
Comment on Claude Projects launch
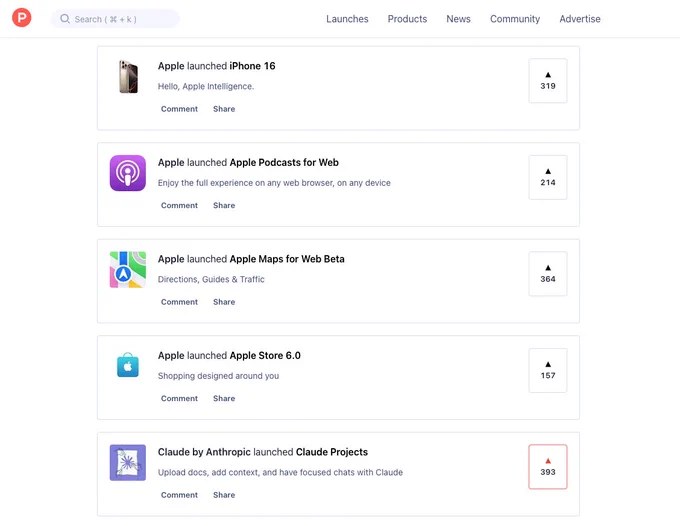coord(179,495)
